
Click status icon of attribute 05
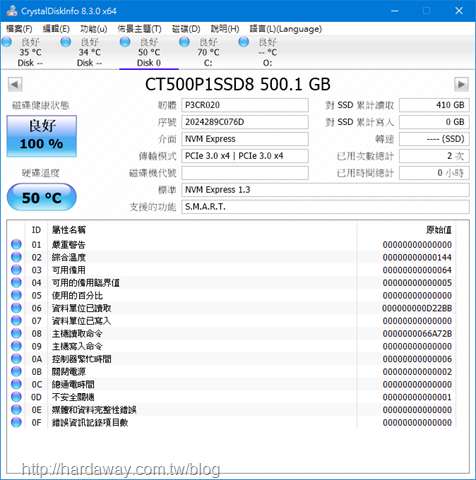[16, 295]
